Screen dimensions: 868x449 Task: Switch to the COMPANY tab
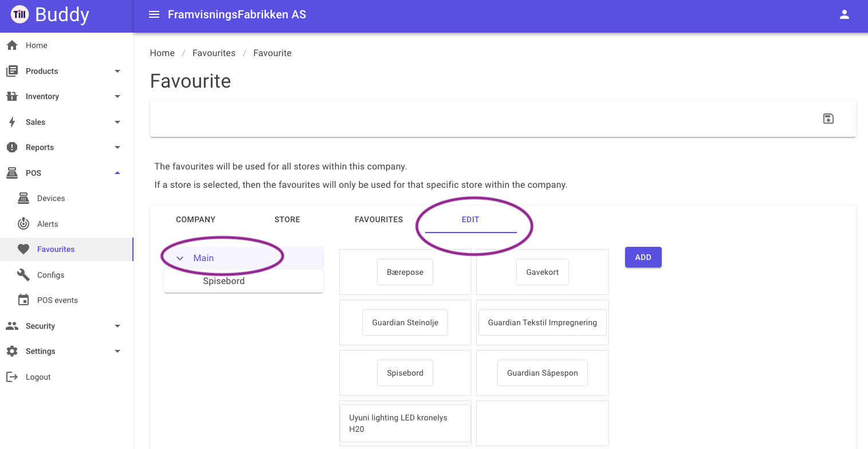[196, 219]
